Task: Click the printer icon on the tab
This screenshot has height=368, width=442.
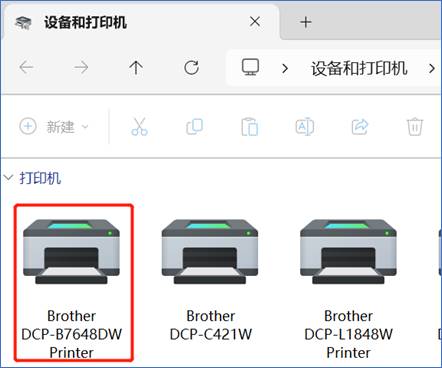Action: 23,23
